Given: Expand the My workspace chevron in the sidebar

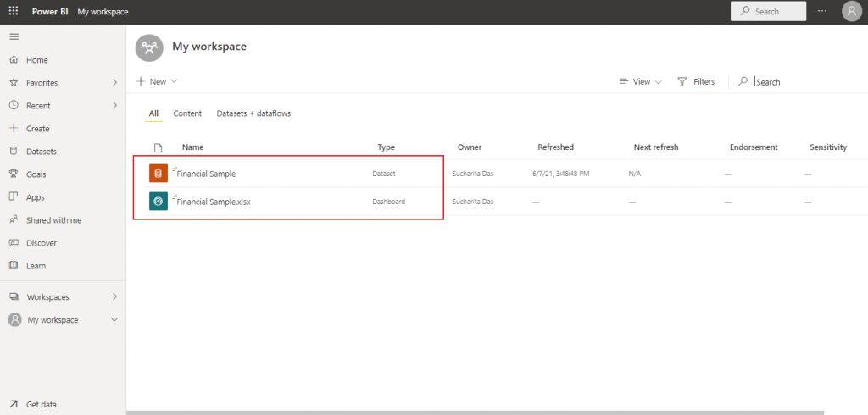Looking at the screenshot, I should 114,320.
